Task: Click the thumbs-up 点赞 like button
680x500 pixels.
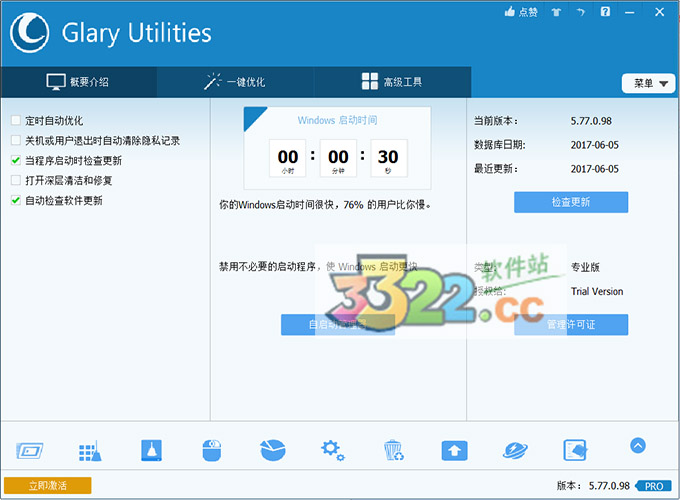Action: coord(521,12)
